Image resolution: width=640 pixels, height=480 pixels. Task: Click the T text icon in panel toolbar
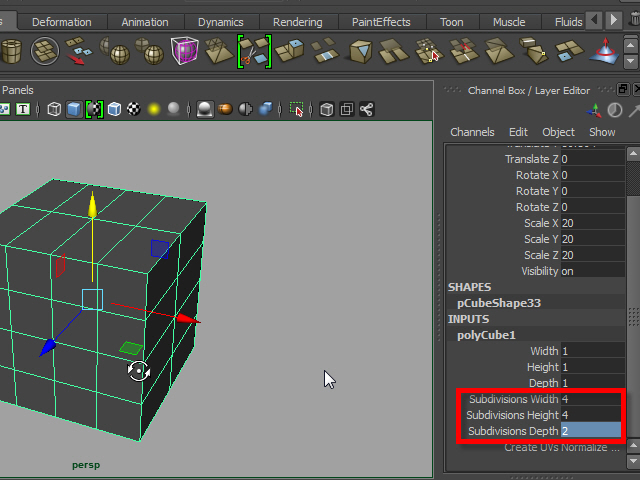[x=23, y=109]
